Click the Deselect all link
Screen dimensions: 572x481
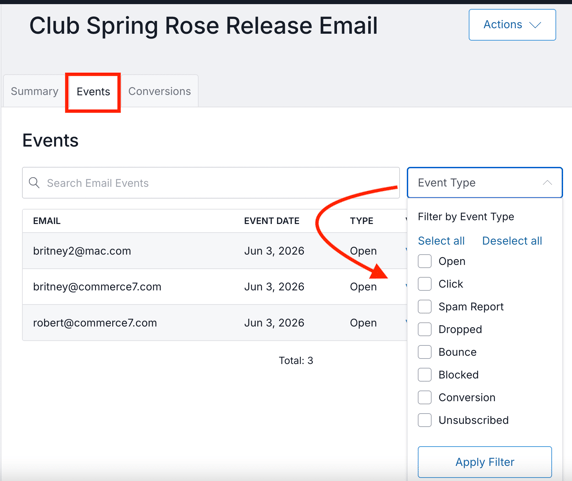(x=512, y=241)
